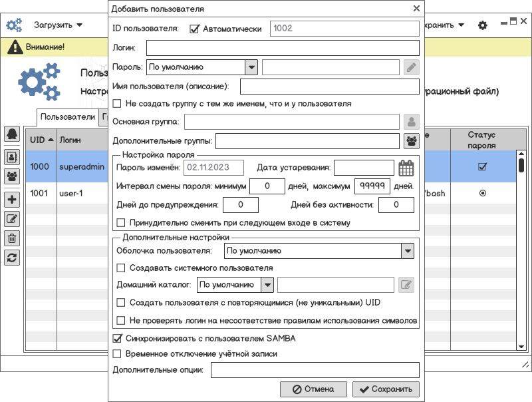Click the Сохранить button in dialog

(386, 389)
